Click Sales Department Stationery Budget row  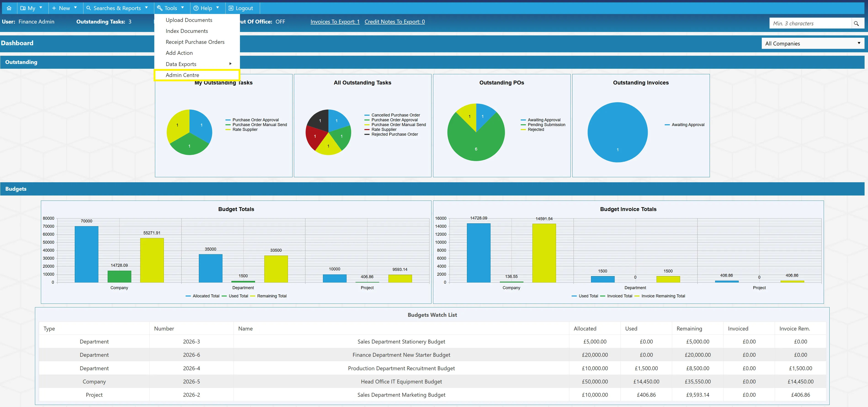point(432,342)
